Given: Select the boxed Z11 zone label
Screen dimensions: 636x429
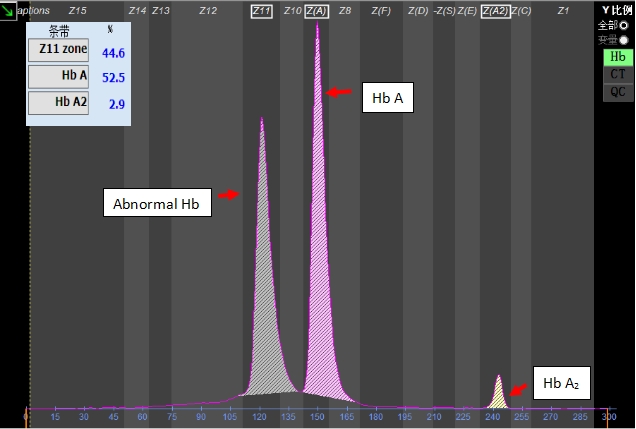Looking at the screenshot, I should 262,10.
